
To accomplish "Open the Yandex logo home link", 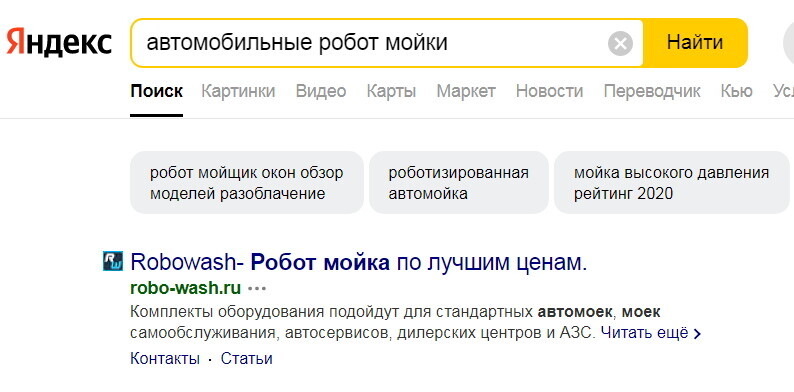I will click(x=59, y=43).
